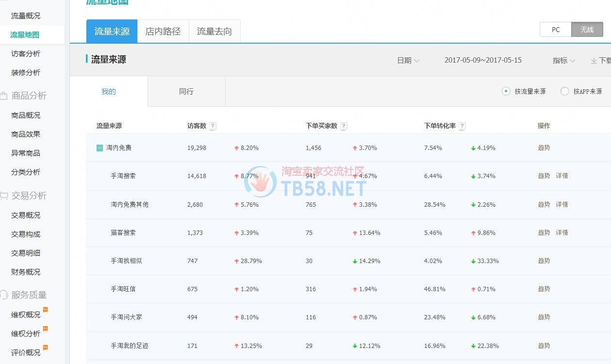Image resolution: width=611 pixels, height=364 pixels.
Task: Click help icon beside 下单买家数 header
Action: (344, 126)
